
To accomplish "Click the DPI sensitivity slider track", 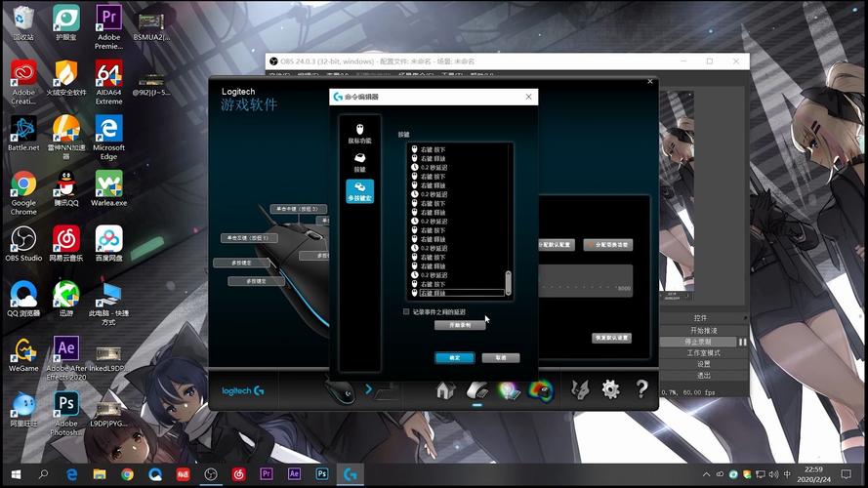I will [x=581, y=287].
